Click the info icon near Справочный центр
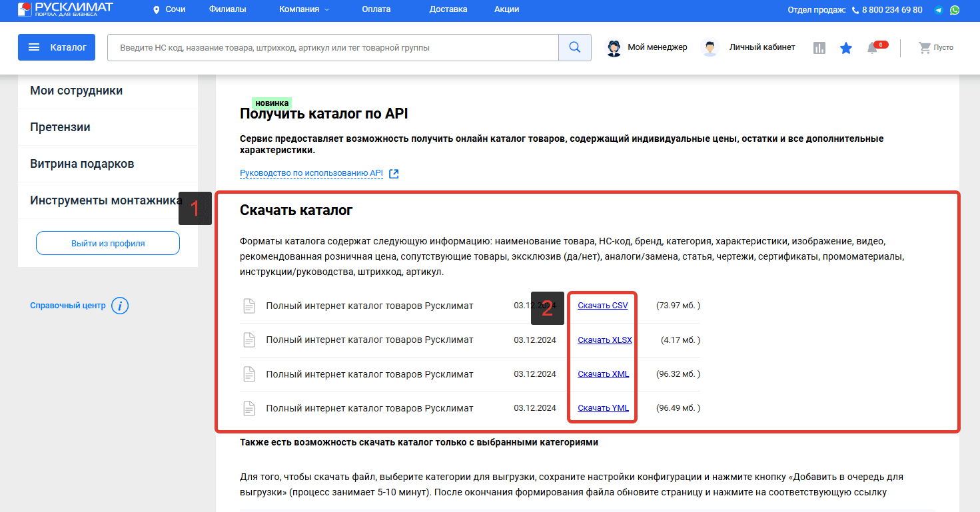Image resolution: width=980 pixels, height=512 pixels. (x=120, y=306)
